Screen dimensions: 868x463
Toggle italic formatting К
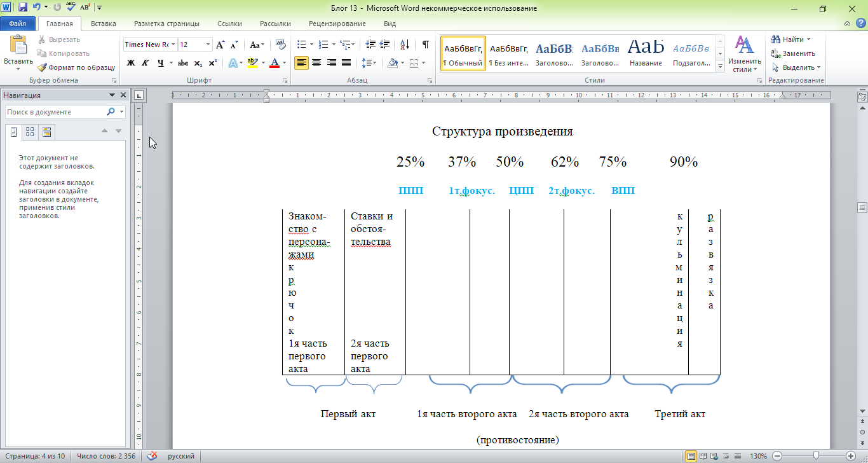[146, 63]
